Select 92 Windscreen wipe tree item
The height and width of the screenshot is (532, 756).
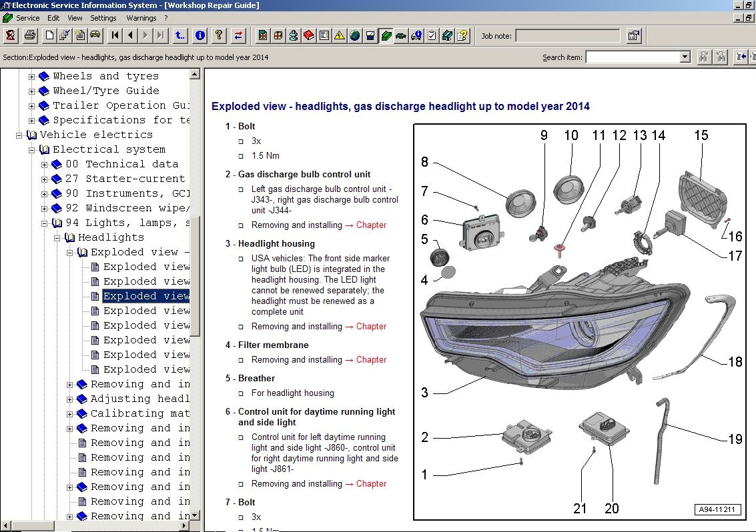coord(127,208)
